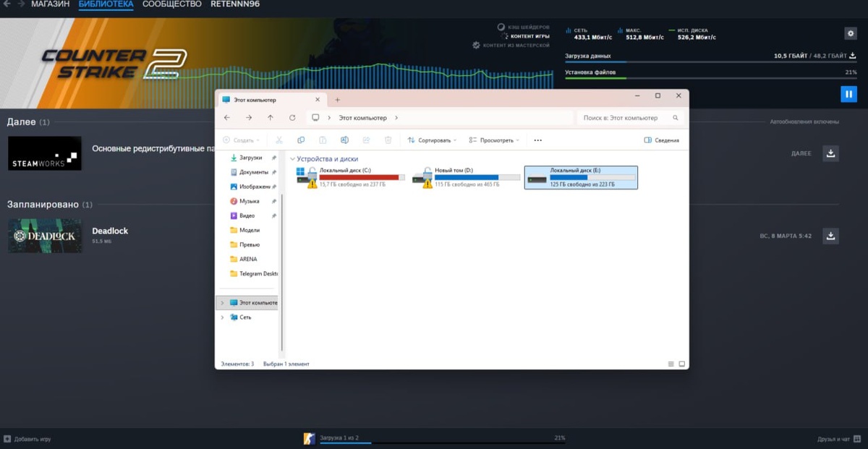The height and width of the screenshot is (449, 868).
Task: Refresh the Explorer window
Action: click(x=292, y=118)
